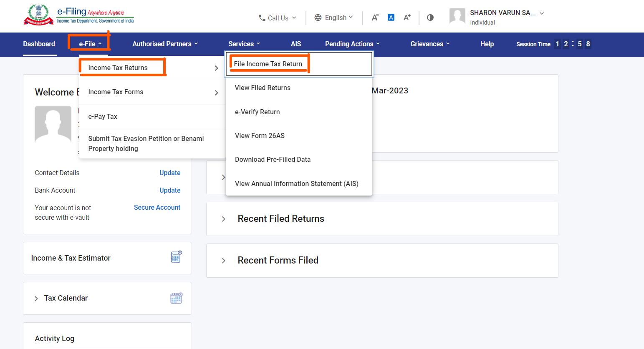Select e-Pay Tax from the e-File menu
Screen dimensions: 644x349
103,116
